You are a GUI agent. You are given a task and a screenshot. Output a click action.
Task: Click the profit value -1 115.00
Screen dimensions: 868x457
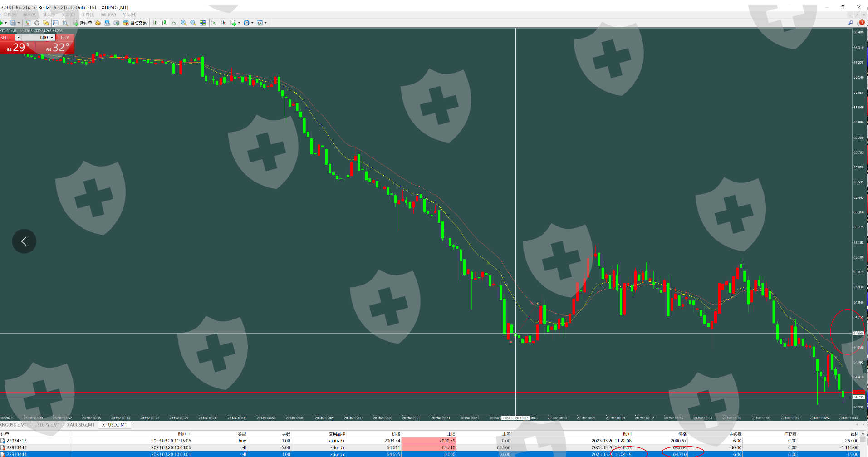click(x=849, y=447)
